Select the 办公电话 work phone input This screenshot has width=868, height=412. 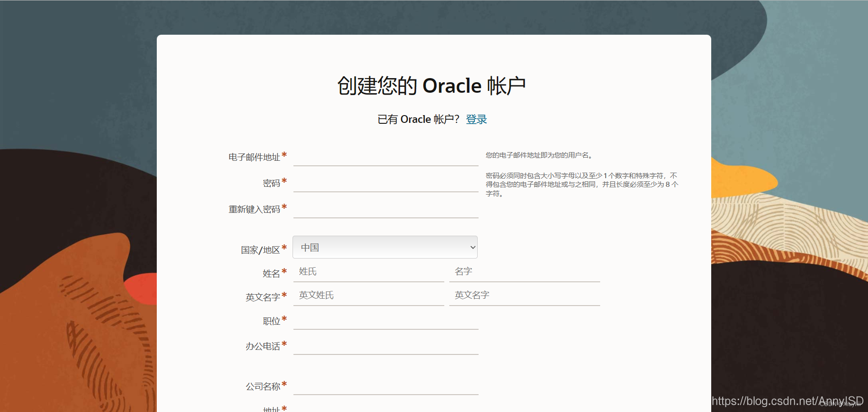[x=386, y=346]
